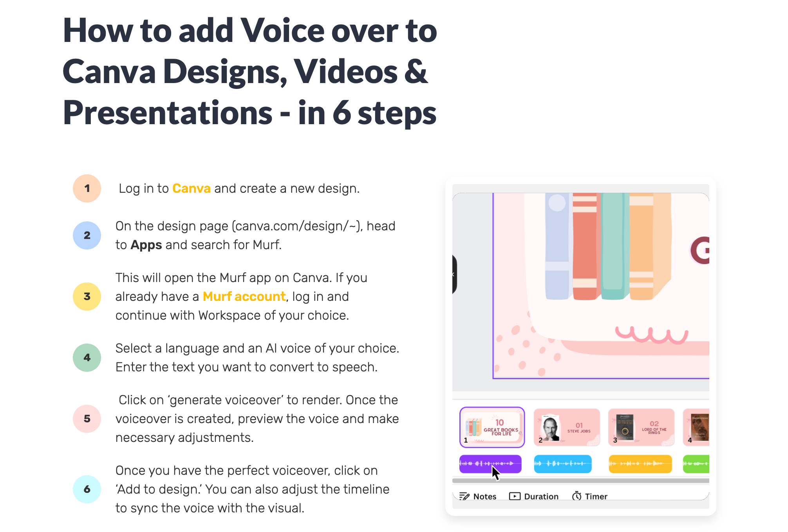
Task: Click the Murf account link in step three
Action: (x=244, y=296)
